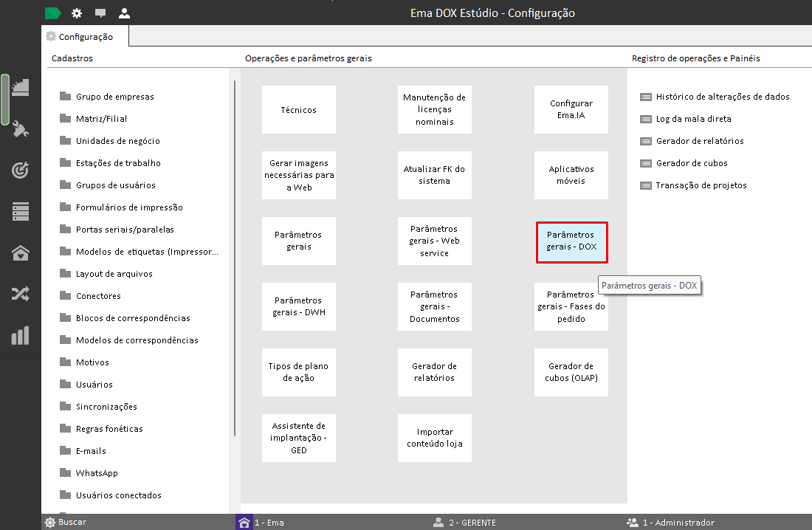Select the server stack sidebar icon
The width and height of the screenshot is (812, 530).
tap(21, 211)
